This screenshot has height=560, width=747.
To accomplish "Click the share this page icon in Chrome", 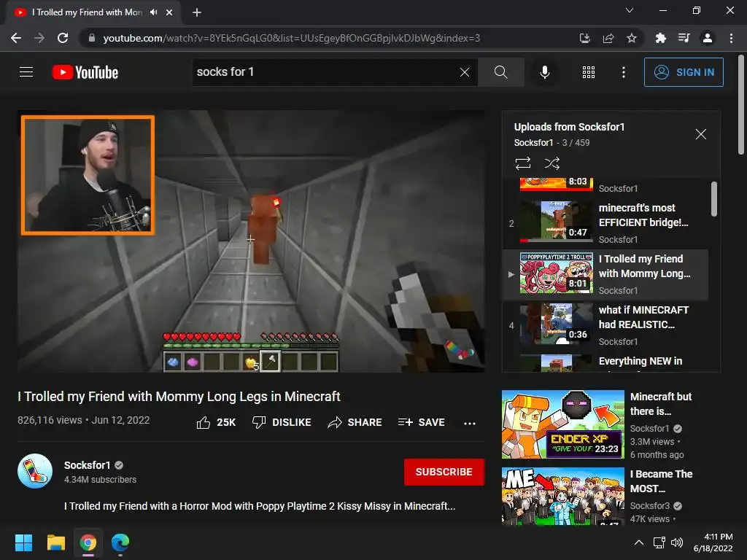I will point(608,38).
